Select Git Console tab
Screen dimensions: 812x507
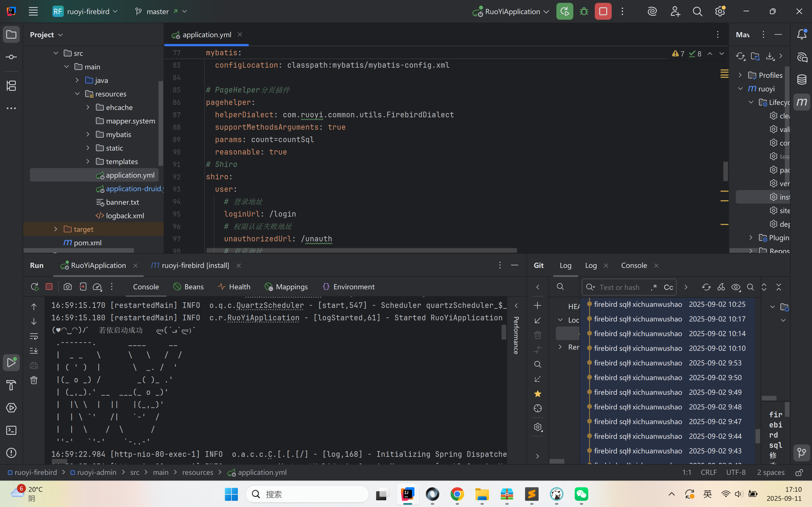634,265
